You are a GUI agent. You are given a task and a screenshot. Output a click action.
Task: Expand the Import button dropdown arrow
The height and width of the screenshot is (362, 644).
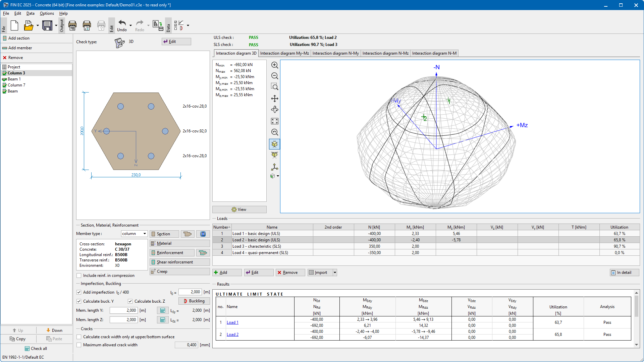point(334,273)
